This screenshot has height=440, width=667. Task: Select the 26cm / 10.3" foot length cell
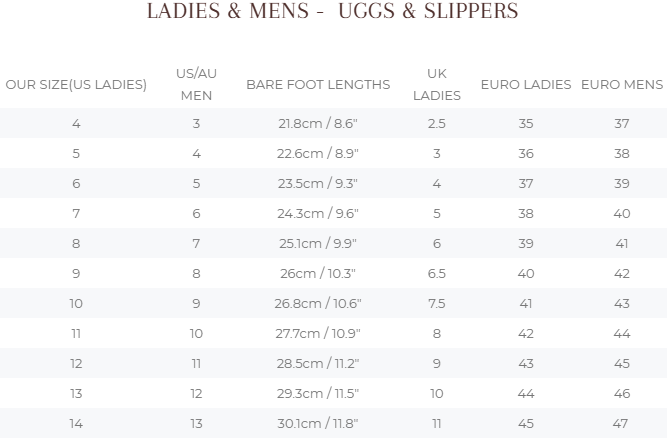point(318,274)
